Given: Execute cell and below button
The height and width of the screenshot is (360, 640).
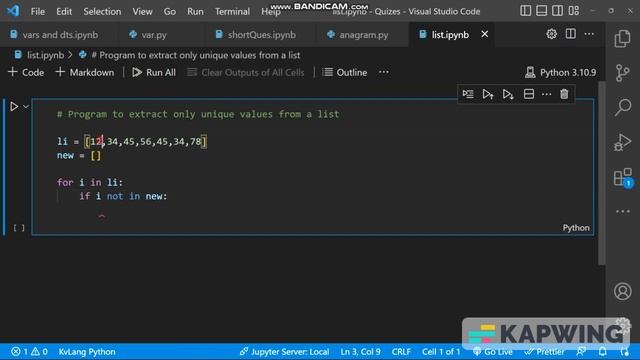Looking at the screenshot, I should (x=508, y=94).
